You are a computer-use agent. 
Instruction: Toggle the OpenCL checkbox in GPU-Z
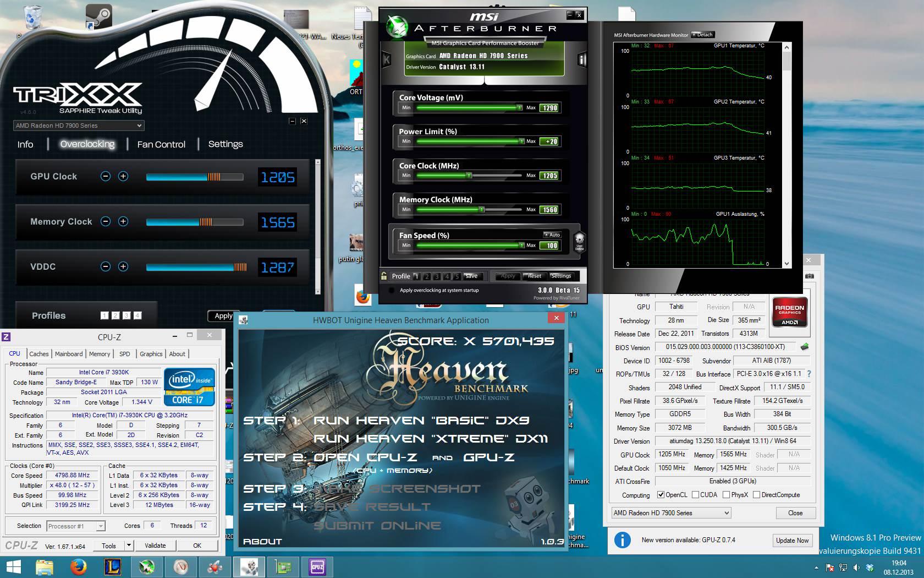point(661,495)
